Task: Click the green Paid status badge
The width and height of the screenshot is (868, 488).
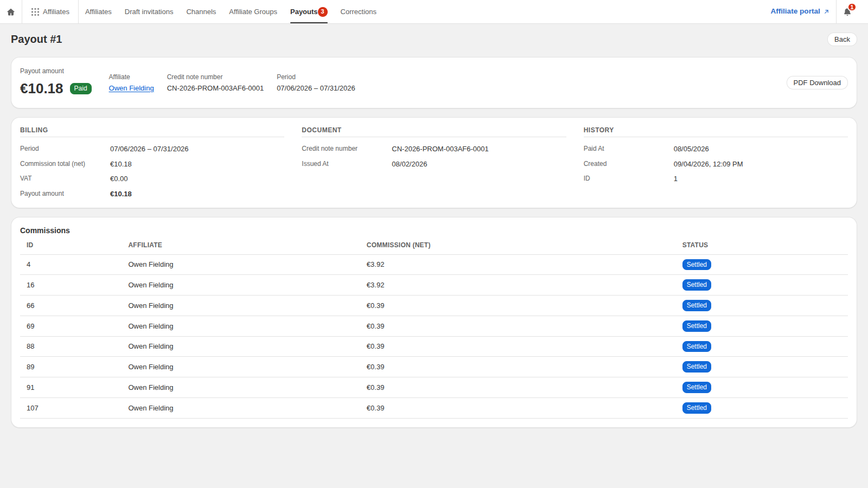Action: (81, 88)
